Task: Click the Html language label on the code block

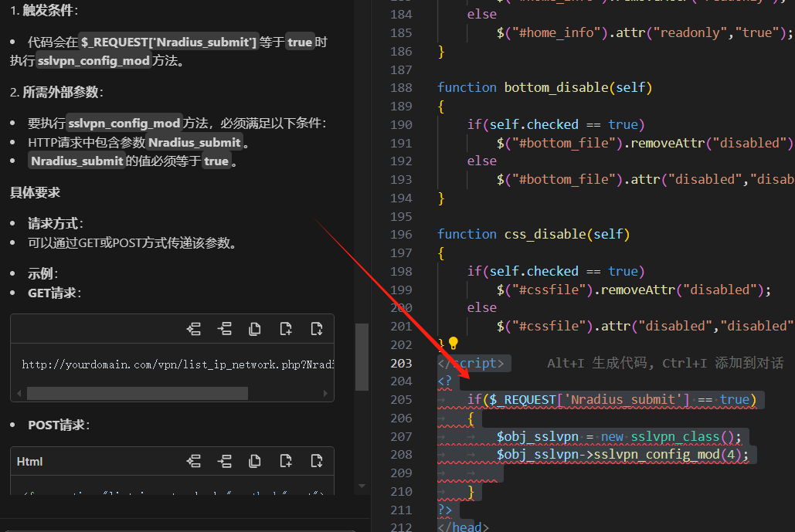Action: tap(29, 462)
